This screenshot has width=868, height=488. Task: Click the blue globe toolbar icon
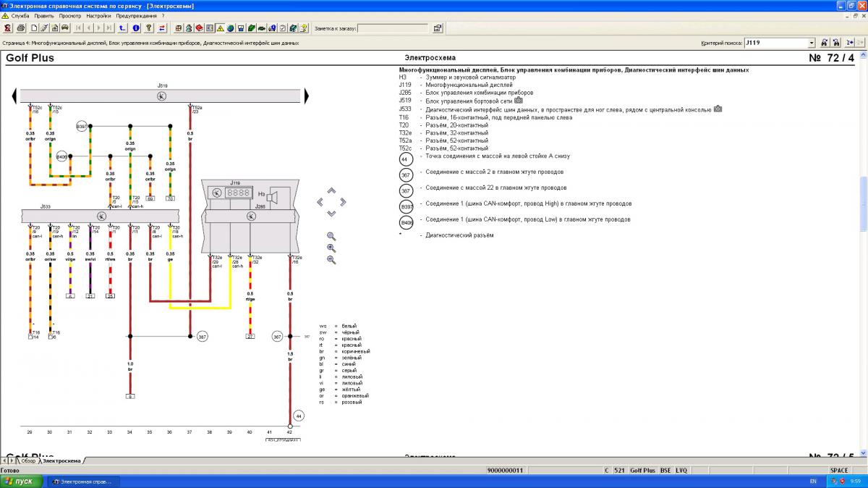(230, 29)
